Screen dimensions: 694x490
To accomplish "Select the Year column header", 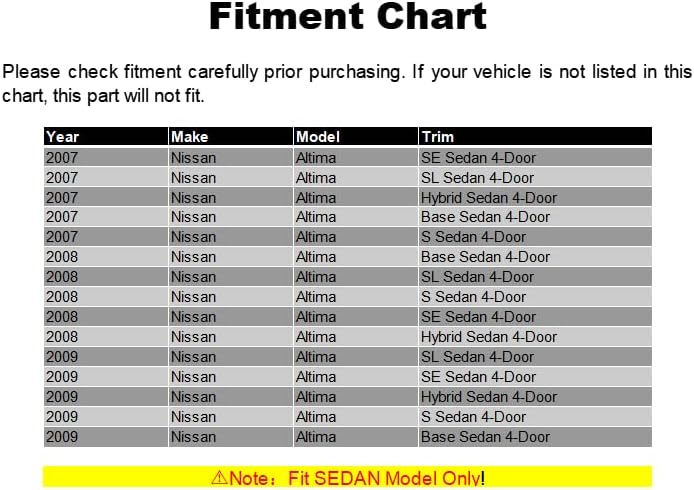I will (x=106, y=136).
